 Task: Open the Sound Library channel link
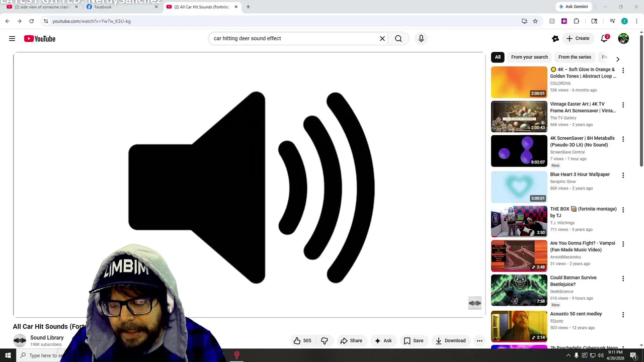click(47, 338)
